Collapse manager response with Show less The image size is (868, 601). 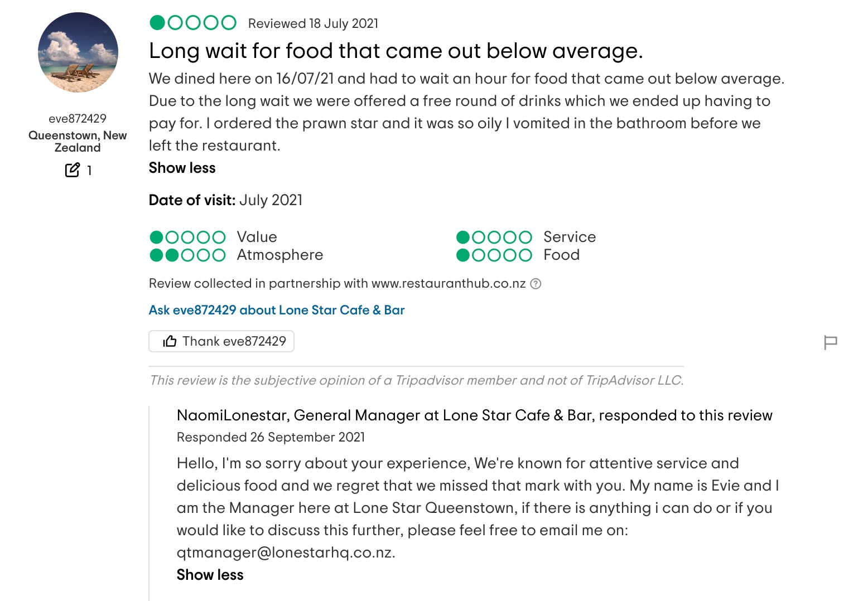click(210, 575)
